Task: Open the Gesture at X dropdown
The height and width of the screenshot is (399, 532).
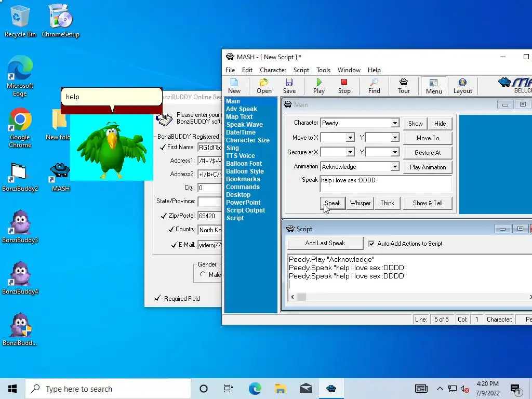Action: [x=350, y=152]
